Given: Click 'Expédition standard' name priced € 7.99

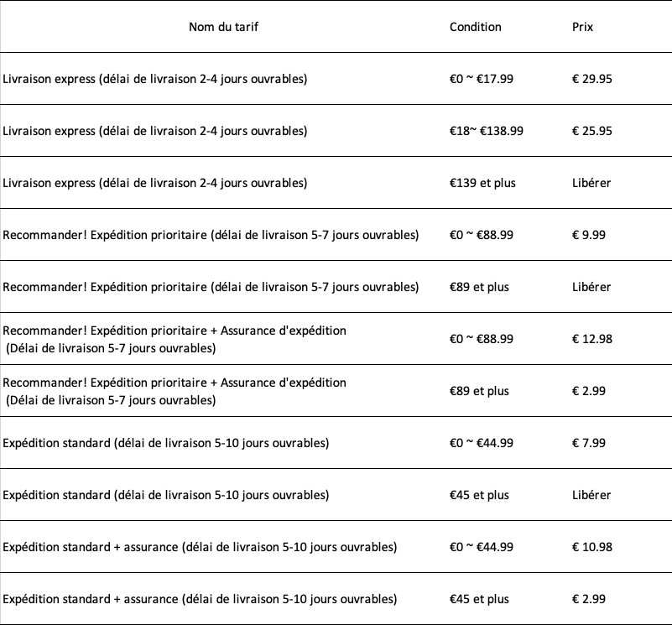Looking at the screenshot, I should click(x=165, y=443).
